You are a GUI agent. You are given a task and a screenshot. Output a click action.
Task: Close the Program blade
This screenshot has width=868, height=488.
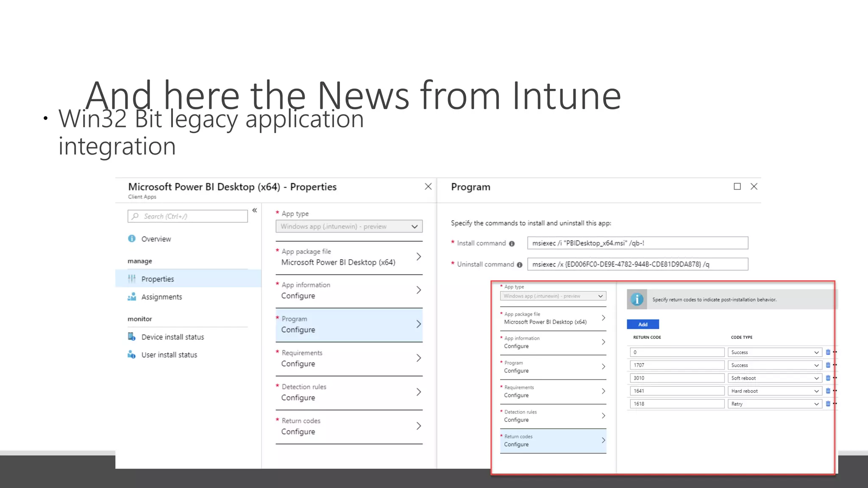[x=754, y=186]
